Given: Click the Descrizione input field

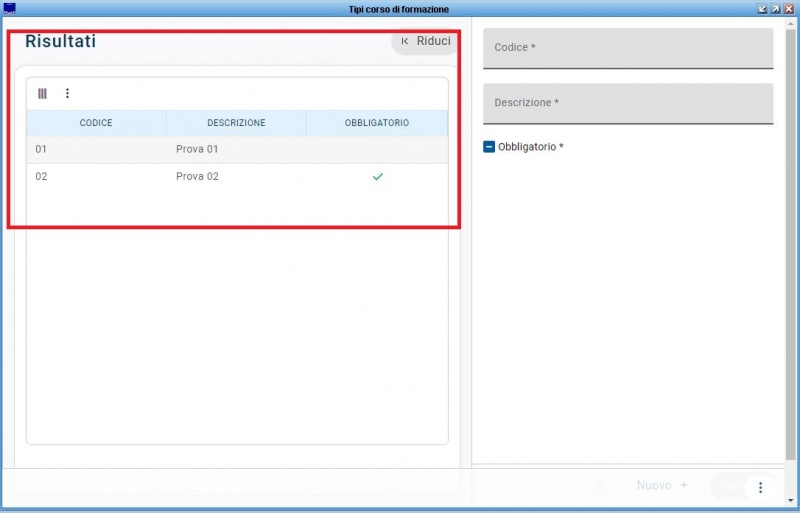Looking at the screenshot, I should 628,103.
